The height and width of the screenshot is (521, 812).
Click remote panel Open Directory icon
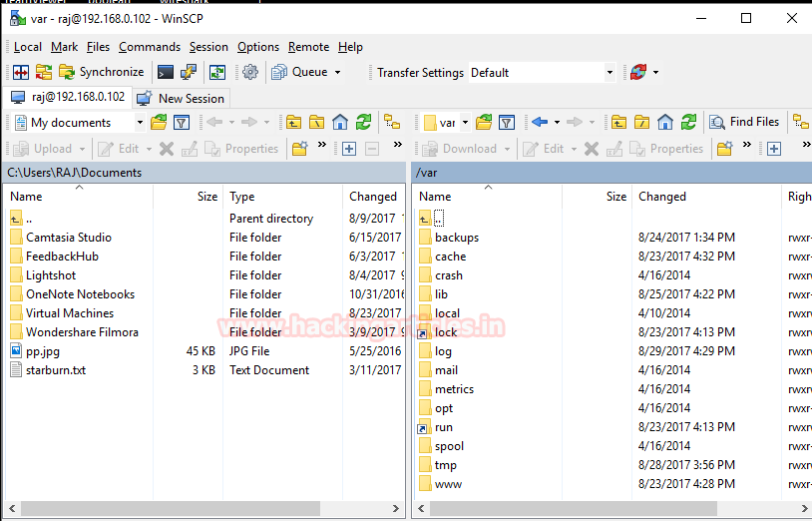[484, 123]
